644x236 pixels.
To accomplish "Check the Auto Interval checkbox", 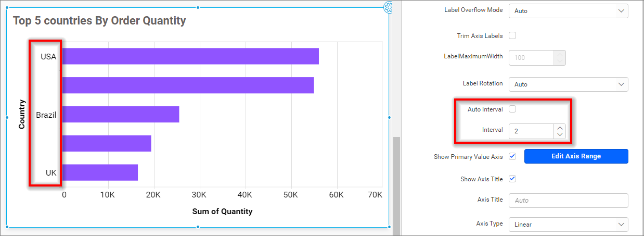I will [x=512, y=109].
